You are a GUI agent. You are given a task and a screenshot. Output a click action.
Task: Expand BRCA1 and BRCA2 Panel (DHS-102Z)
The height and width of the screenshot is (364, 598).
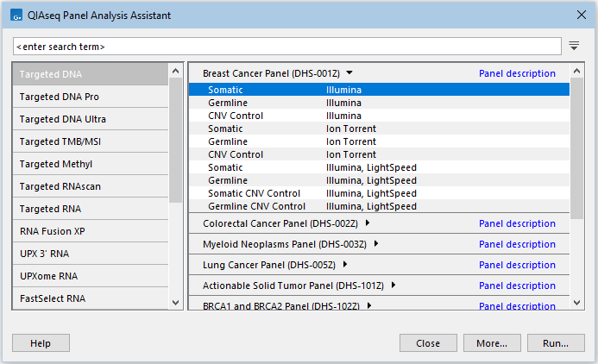point(369,305)
